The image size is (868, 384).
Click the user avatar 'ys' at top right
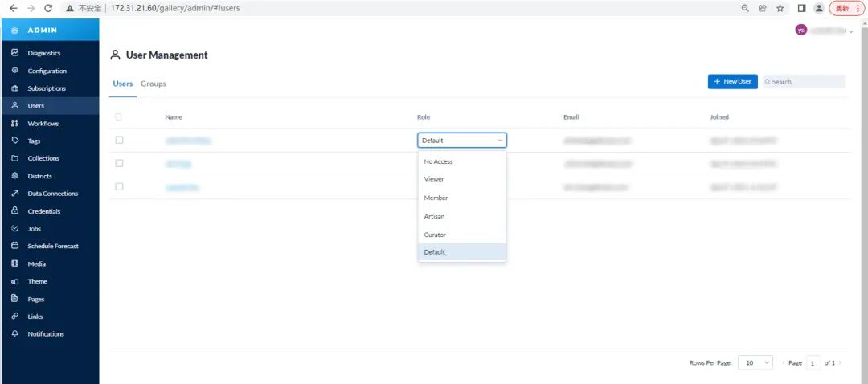pyautogui.click(x=800, y=31)
